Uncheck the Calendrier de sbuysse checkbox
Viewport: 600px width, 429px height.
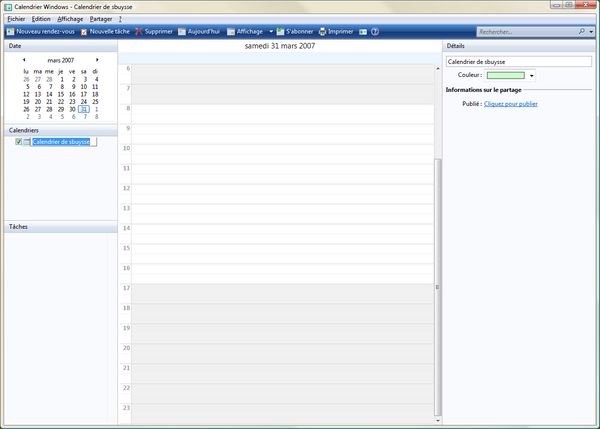19,142
